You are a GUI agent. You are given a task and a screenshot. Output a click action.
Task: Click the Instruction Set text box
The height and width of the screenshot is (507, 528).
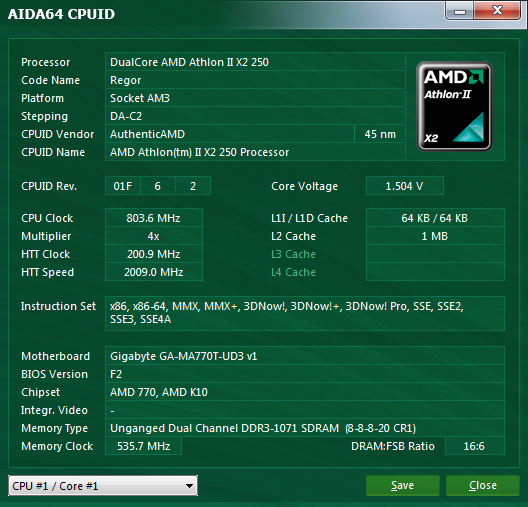click(x=305, y=313)
